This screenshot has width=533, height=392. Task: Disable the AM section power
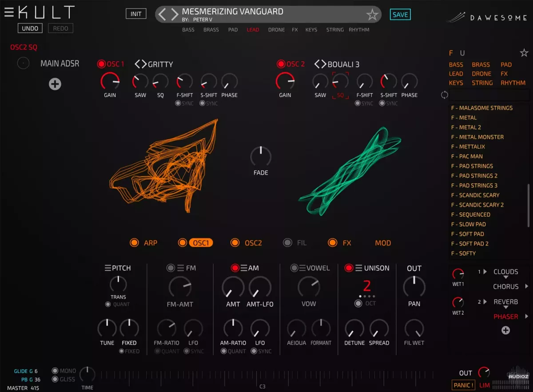[235, 268]
